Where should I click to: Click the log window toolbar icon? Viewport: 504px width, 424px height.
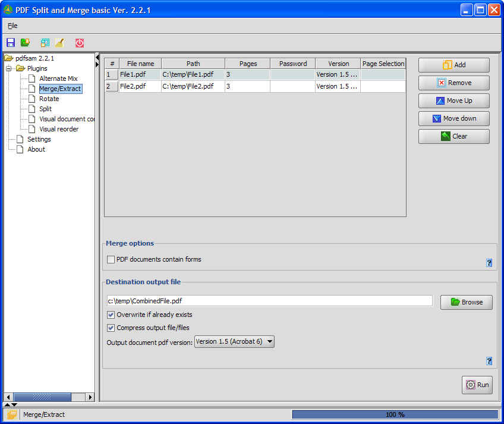pos(45,43)
